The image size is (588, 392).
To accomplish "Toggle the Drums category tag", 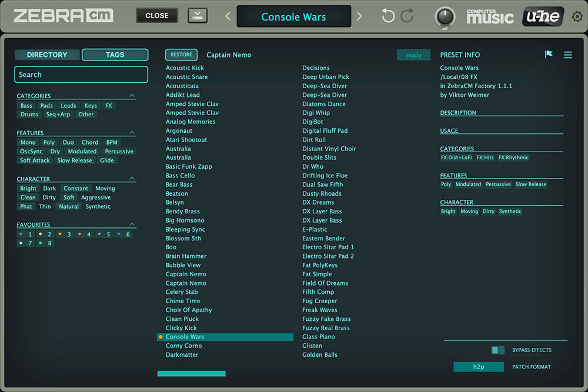I will click(x=29, y=114).
